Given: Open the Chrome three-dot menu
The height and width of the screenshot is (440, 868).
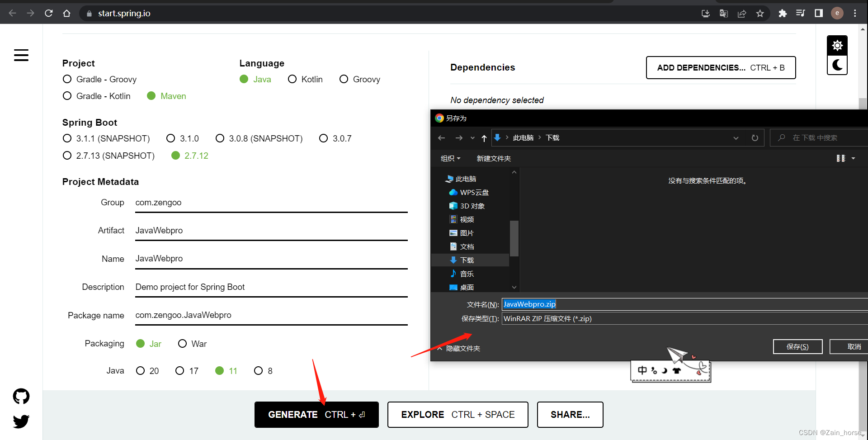Looking at the screenshot, I should [855, 14].
